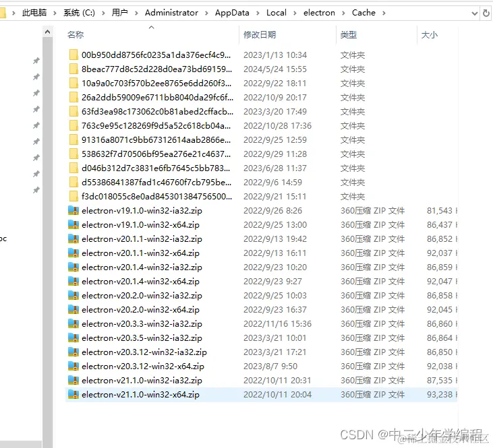
Task: Select file name electron-v21.1.0-win32-ia32.zip
Action: [x=142, y=380]
